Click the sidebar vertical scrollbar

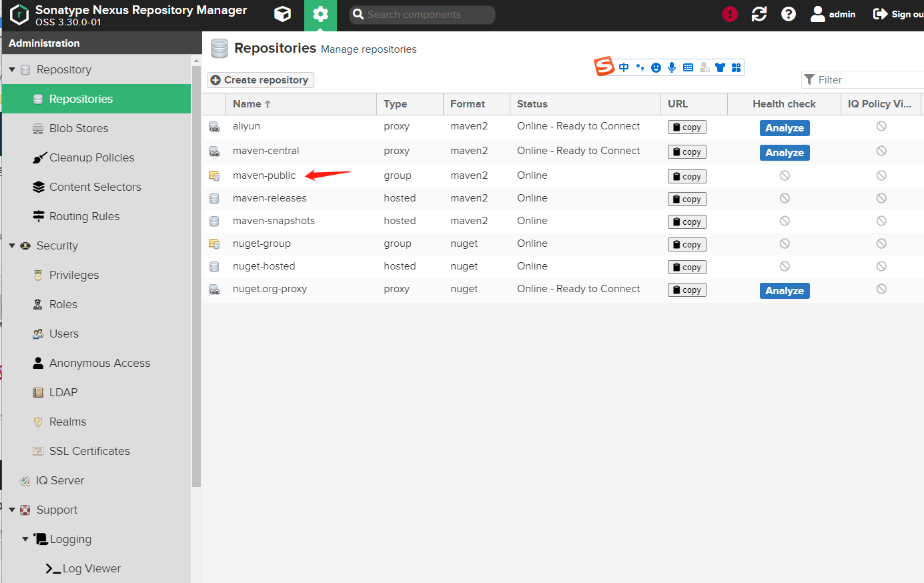coord(196,276)
